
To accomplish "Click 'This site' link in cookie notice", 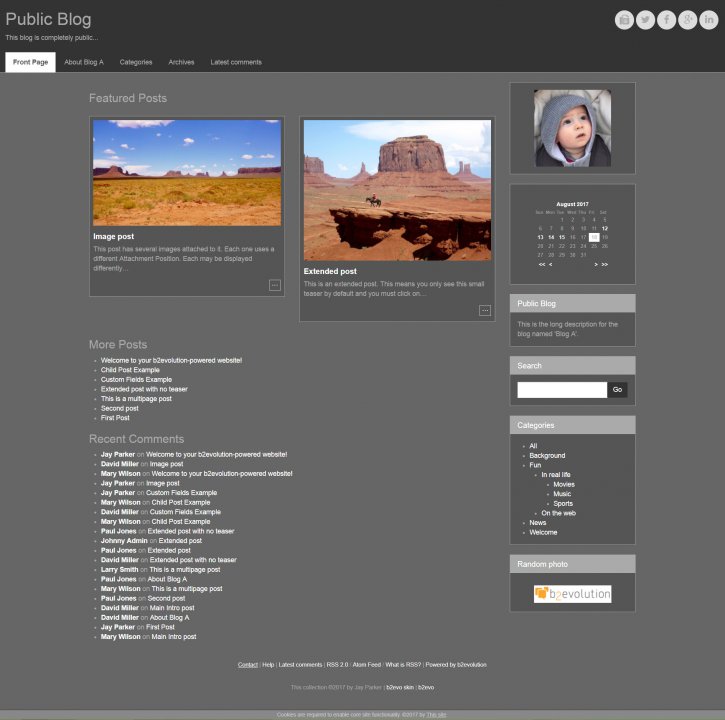I will coord(436,714).
